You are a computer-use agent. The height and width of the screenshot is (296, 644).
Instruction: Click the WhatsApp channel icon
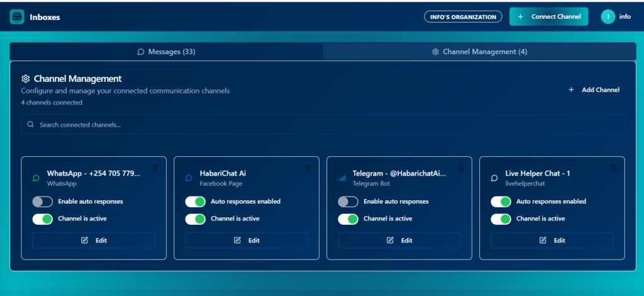pyautogui.click(x=36, y=178)
